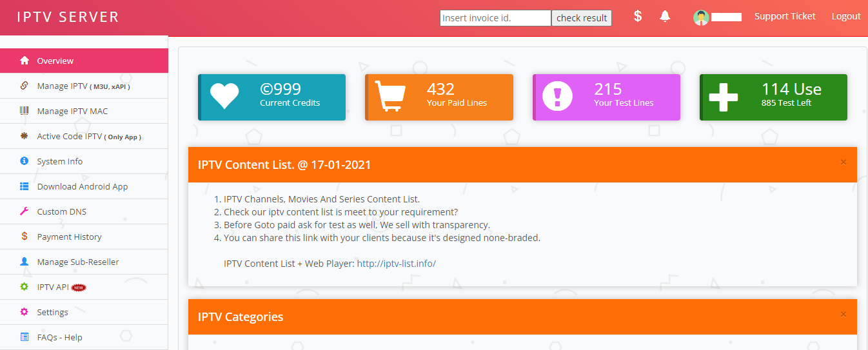
Task: Click the barcode icon for Manage IPTV MAC
Action: (x=25, y=111)
